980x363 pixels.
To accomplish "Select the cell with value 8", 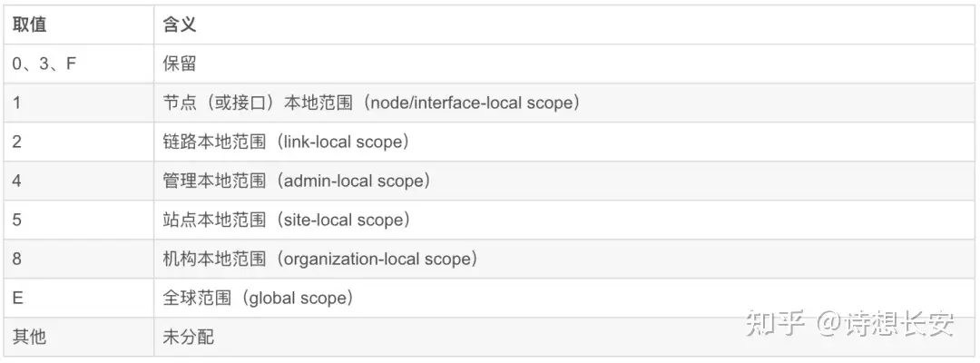I will tap(17, 259).
